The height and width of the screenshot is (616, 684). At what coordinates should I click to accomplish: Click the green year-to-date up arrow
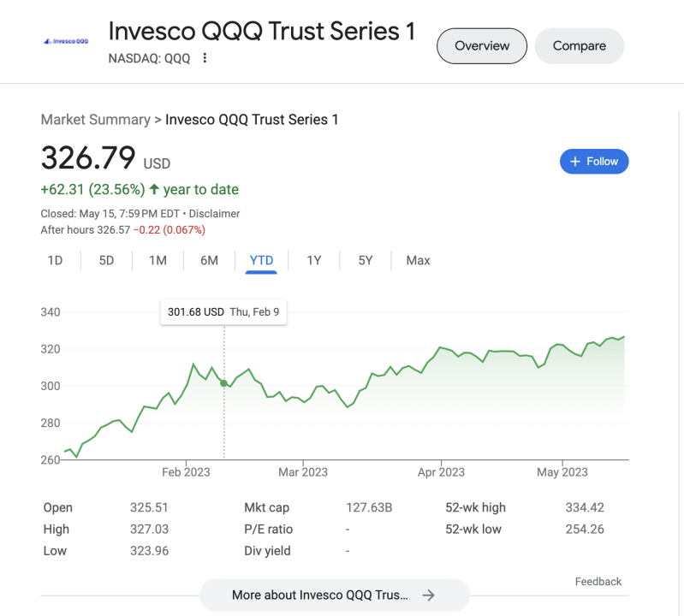[x=154, y=189]
